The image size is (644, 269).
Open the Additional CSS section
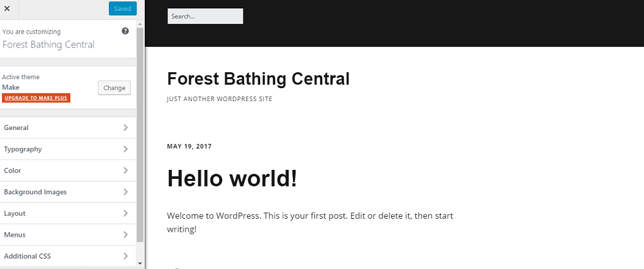click(68, 256)
